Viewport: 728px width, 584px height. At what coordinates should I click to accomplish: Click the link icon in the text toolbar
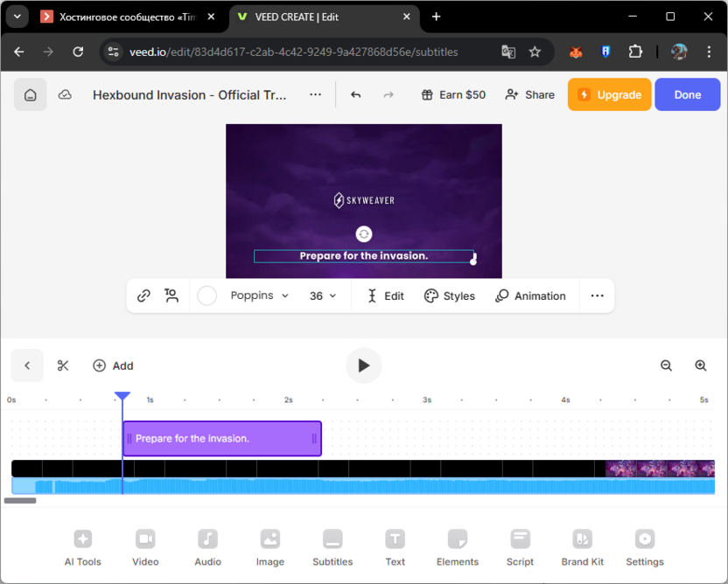click(x=143, y=295)
